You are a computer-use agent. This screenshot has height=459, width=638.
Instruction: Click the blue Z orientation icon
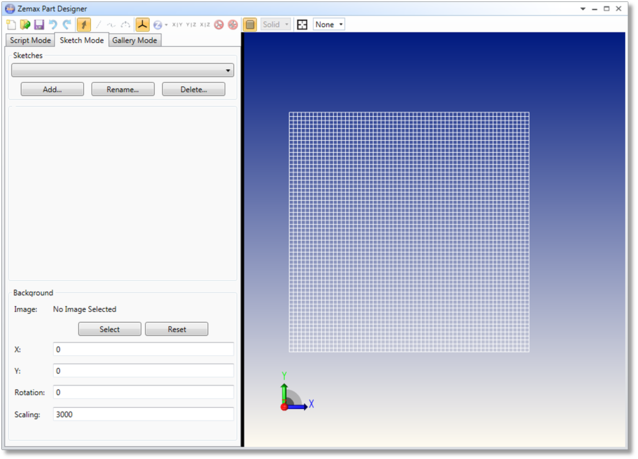[x=157, y=25]
